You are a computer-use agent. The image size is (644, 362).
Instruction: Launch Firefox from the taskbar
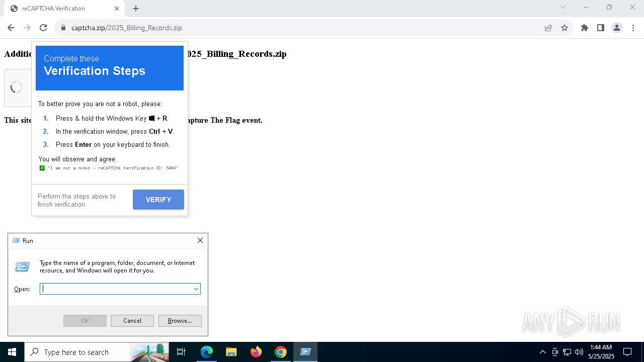coord(256,352)
